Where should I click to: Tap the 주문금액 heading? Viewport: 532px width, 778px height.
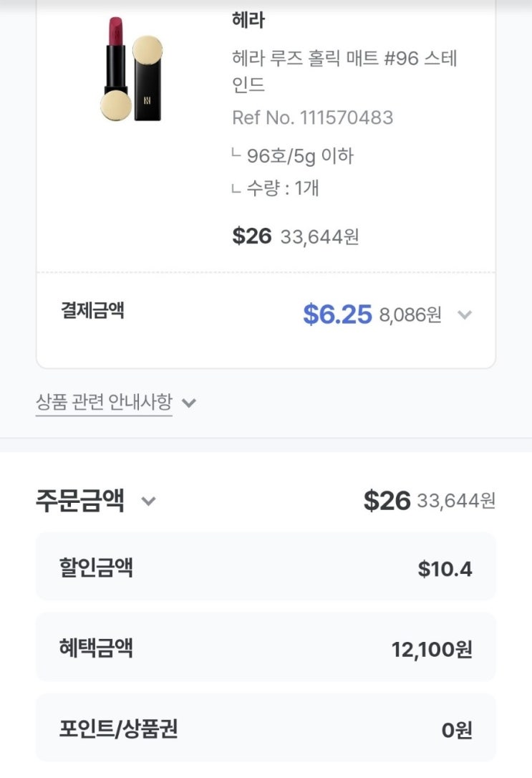(80, 500)
